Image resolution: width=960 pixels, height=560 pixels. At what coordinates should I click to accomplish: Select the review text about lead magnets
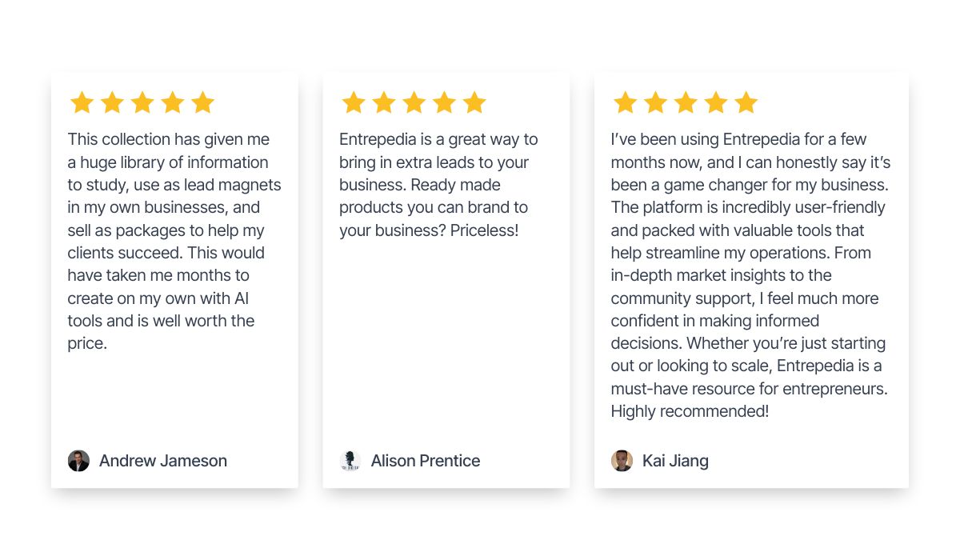174,242
